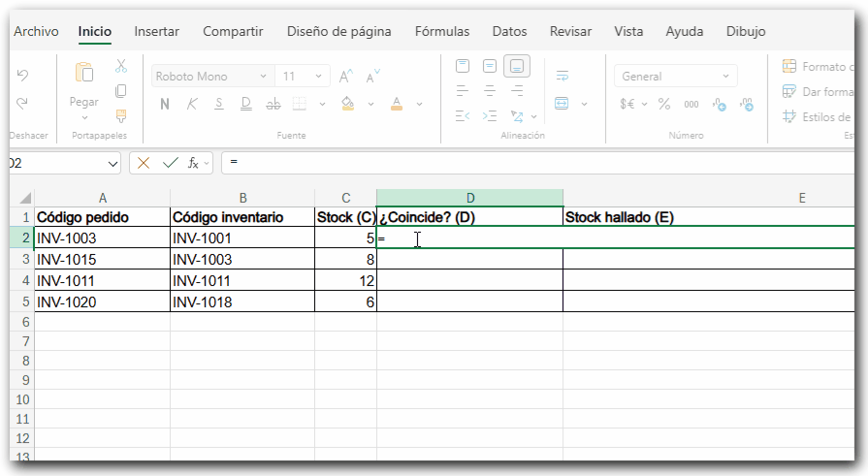Click the insert function fx button
This screenshot has width=868, height=476.
(x=193, y=163)
